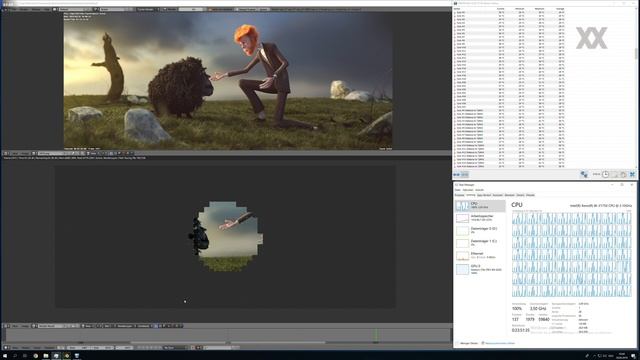Switch to Dienste tab
640x360 pixels.
(530, 195)
